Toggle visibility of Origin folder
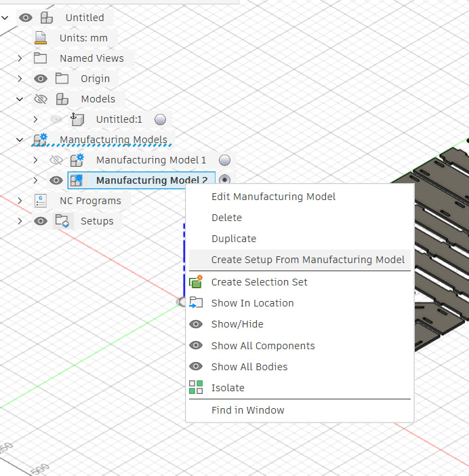Image resolution: width=469 pixels, height=476 pixels. coord(41,79)
